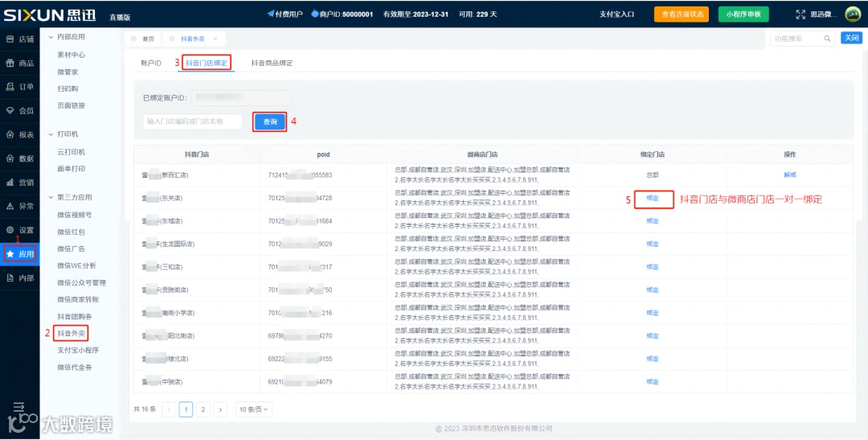
Task: Select the 抖音门店绑定 tab
Action: 207,64
